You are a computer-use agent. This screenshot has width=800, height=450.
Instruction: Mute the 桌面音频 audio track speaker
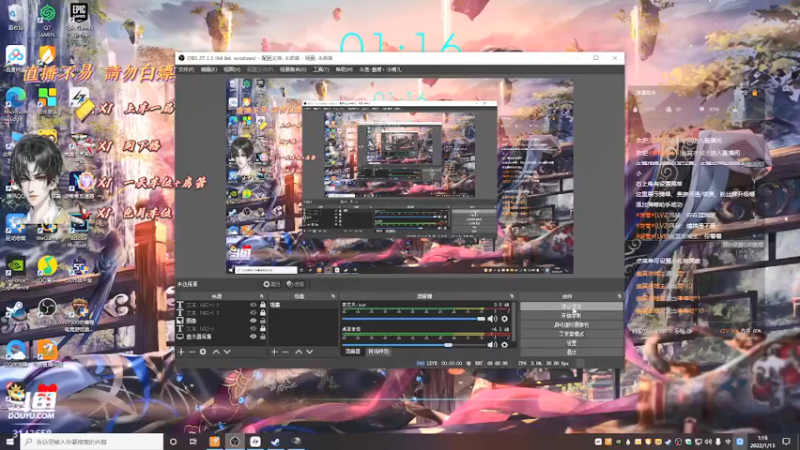[x=492, y=344]
